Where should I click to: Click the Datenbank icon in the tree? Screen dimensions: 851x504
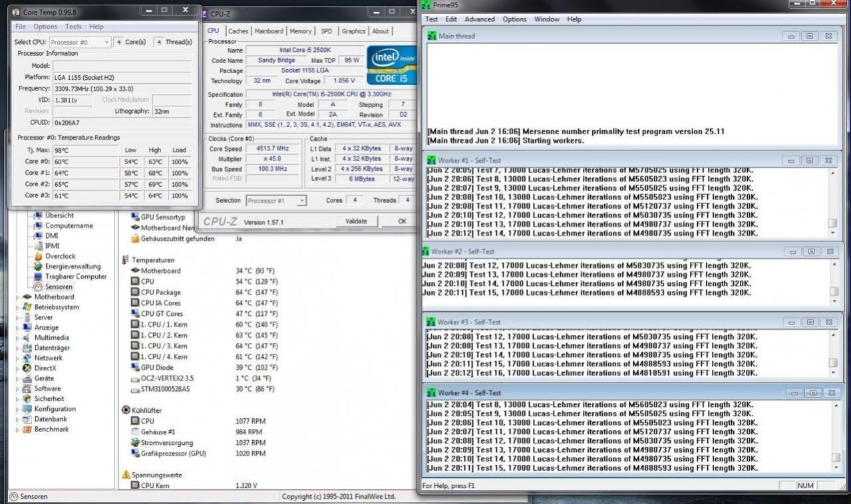coord(27,420)
